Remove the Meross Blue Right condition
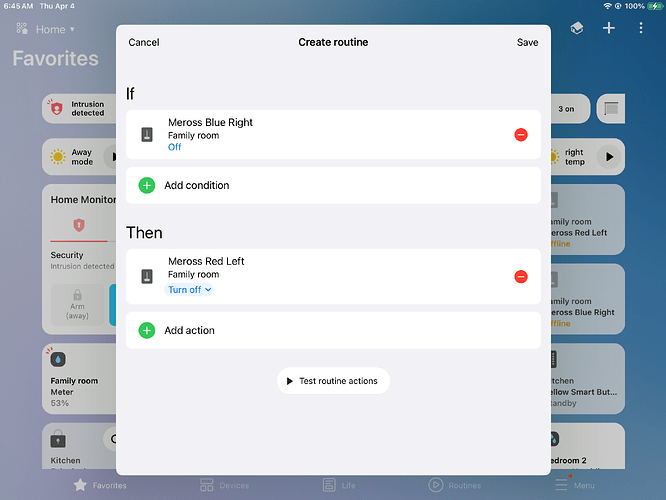The height and width of the screenshot is (500, 666). tap(521, 135)
